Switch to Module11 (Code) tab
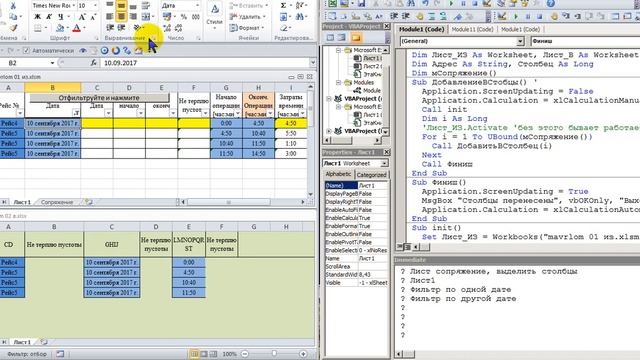 point(473,29)
